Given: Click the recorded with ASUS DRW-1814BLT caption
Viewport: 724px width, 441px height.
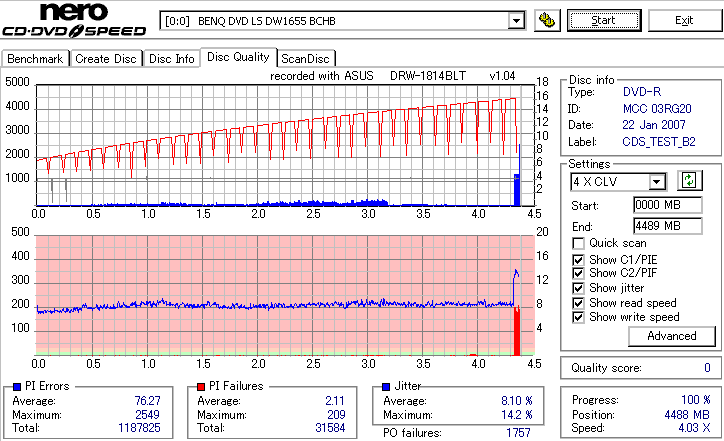Looking at the screenshot, I should click(392, 76).
